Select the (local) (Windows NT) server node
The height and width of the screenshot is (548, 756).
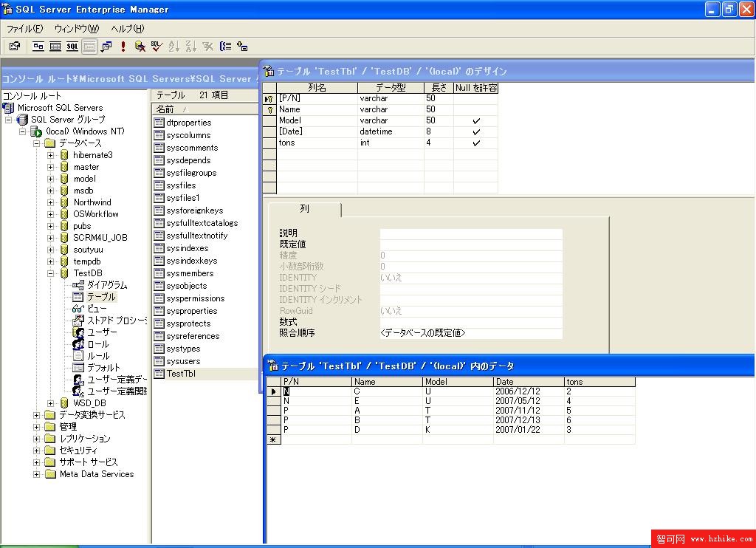pos(85,131)
